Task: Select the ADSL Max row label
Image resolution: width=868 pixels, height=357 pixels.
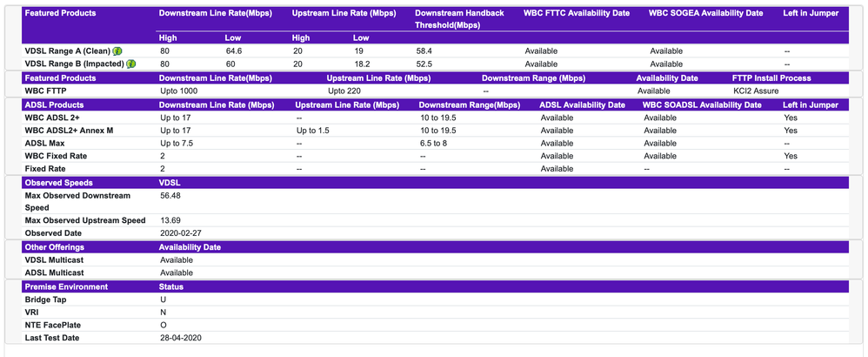Action: pyautogui.click(x=45, y=143)
